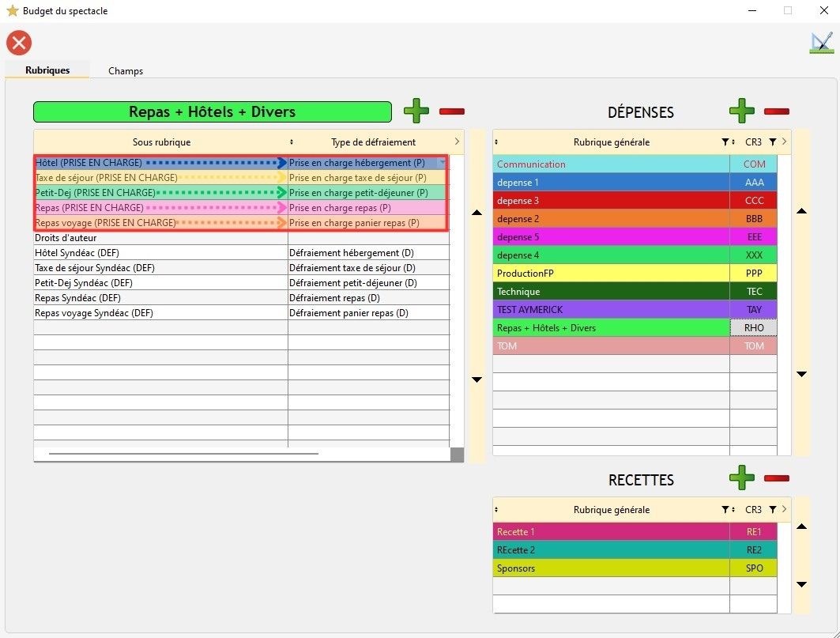This screenshot has width=840, height=638.
Task: Open the CR3 filter in RECETTES
Action: (772, 510)
